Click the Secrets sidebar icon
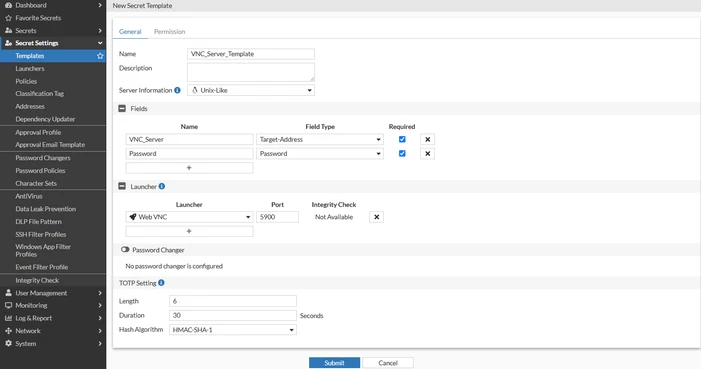Viewport: 701px width, 369px height. tap(8, 30)
